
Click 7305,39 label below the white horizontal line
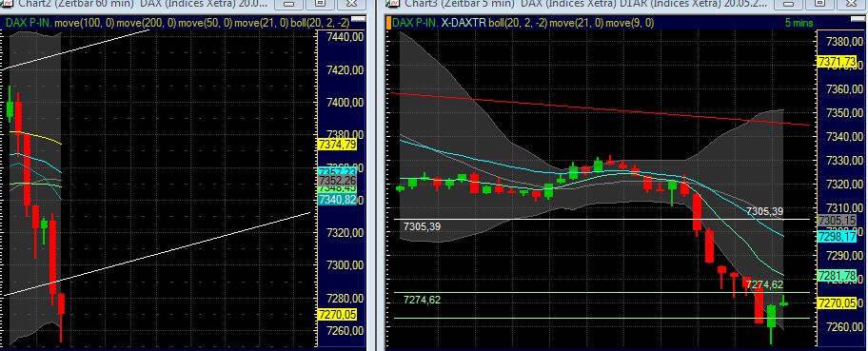(x=423, y=225)
